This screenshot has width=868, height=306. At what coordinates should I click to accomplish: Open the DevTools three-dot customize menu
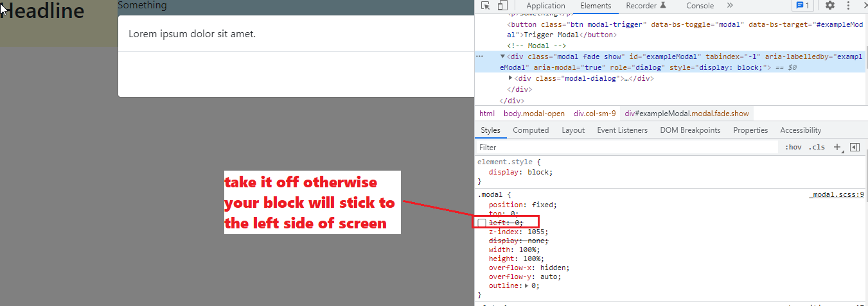pyautogui.click(x=849, y=6)
